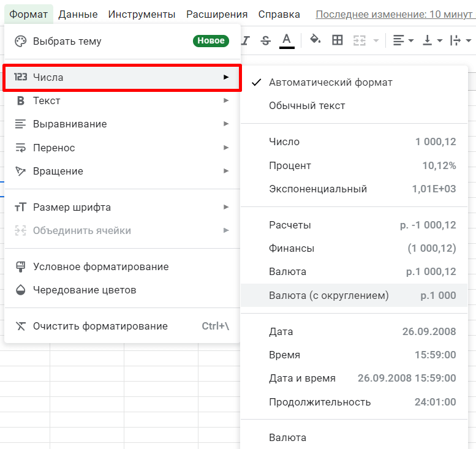Click the 26.09.2008 15:59:00 example value
The image size is (476, 449).
pos(407,379)
